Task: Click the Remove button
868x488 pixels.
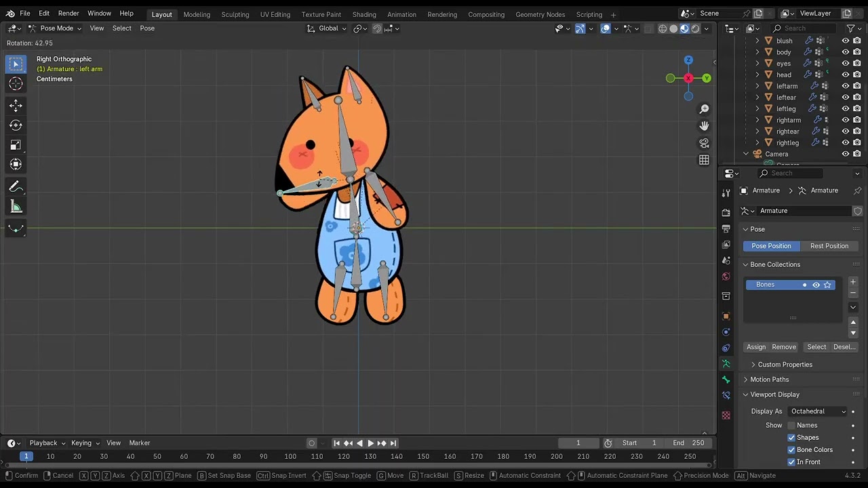Action: 784,347
